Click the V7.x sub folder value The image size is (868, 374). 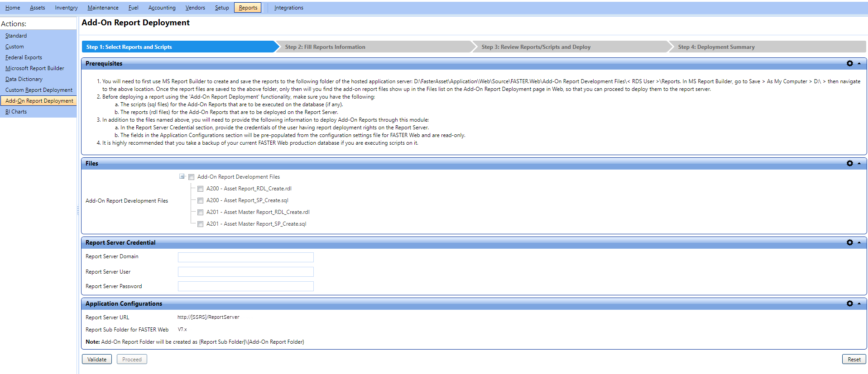pyautogui.click(x=182, y=330)
